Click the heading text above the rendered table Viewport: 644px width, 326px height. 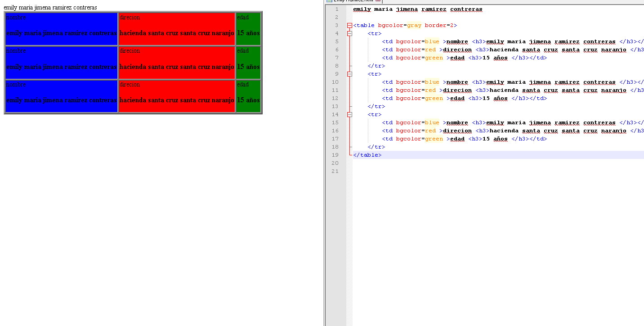[x=50, y=8]
